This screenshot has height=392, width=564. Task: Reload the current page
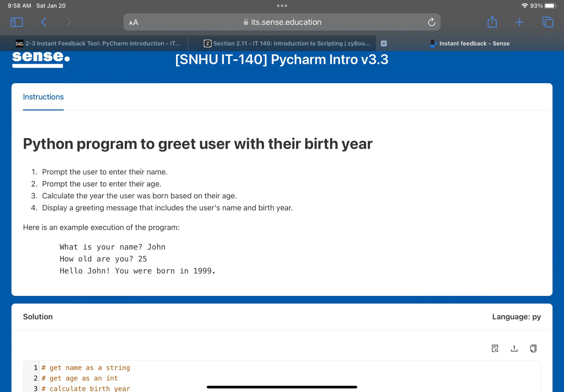pos(431,22)
